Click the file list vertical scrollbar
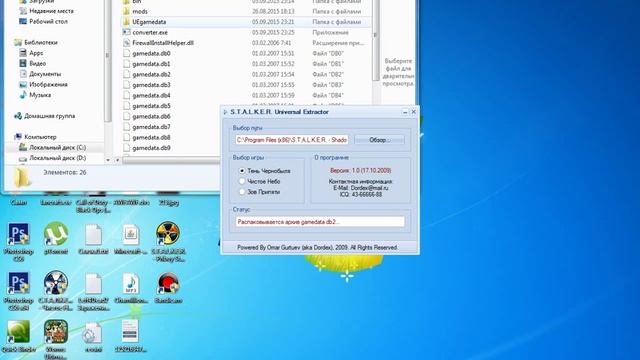 [x=375, y=41]
